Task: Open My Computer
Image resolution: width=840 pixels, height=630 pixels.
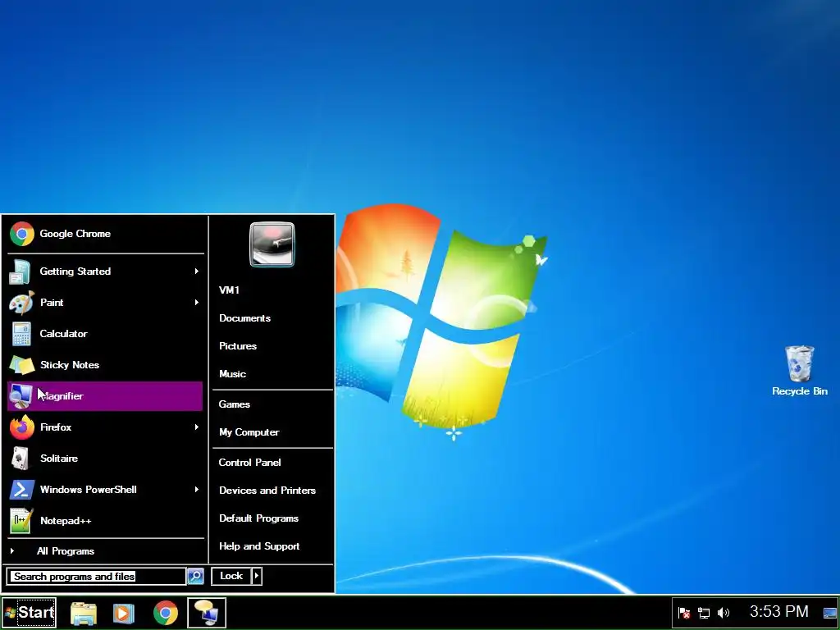Action: pos(249,432)
